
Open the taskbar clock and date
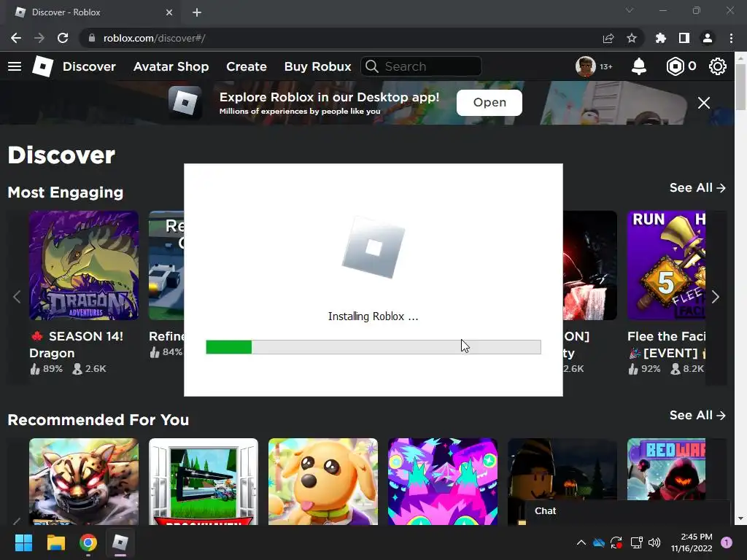click(x=692, y=542)
